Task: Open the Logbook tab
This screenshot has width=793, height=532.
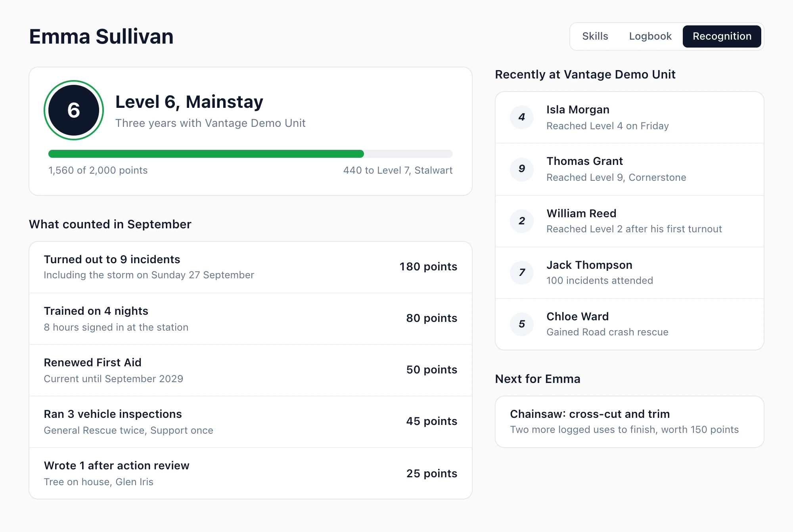Action: tap(650, 36)
